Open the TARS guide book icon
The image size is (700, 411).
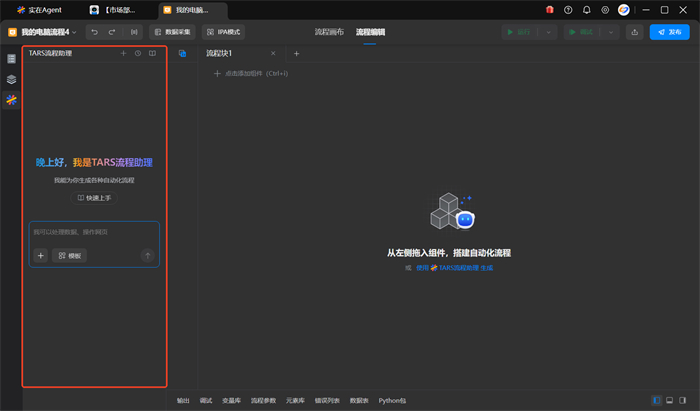pos(152,54)
